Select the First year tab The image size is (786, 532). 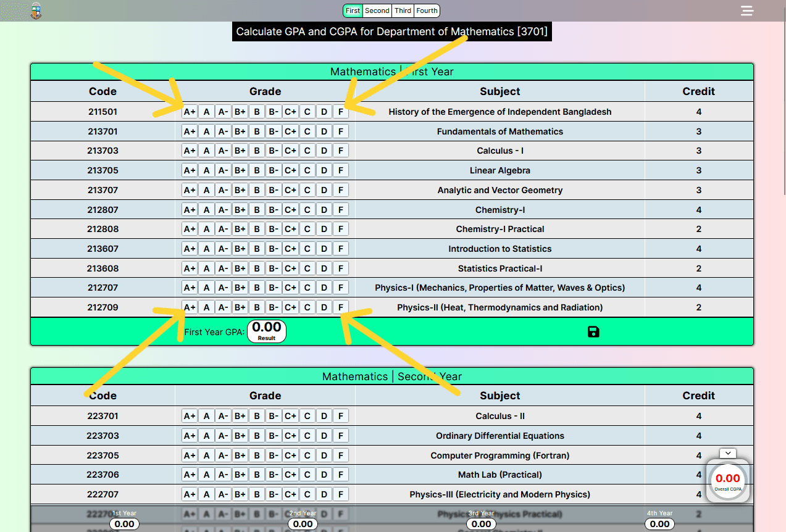353,10
